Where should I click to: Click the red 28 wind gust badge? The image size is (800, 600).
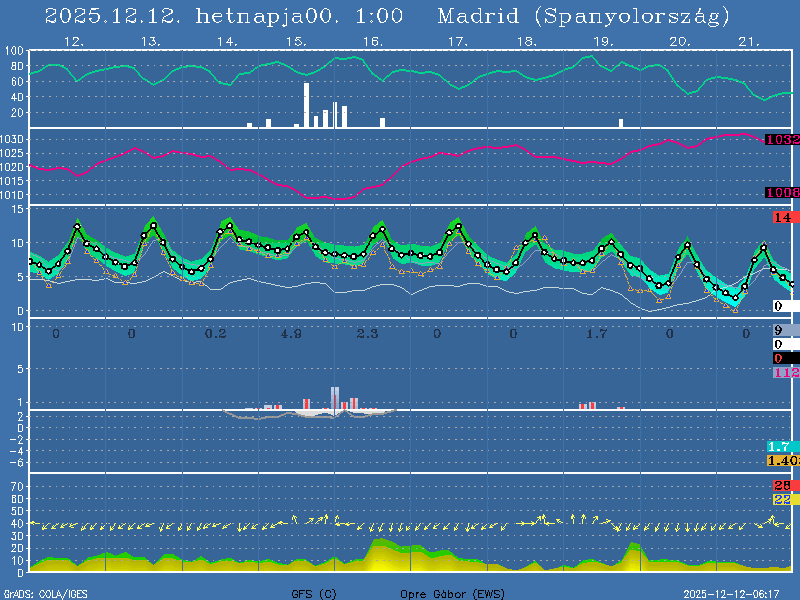point(782,486)
